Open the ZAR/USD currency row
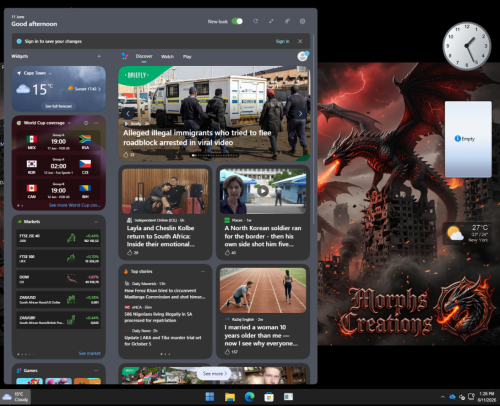500x406 pixels. (x=59, y=300)
